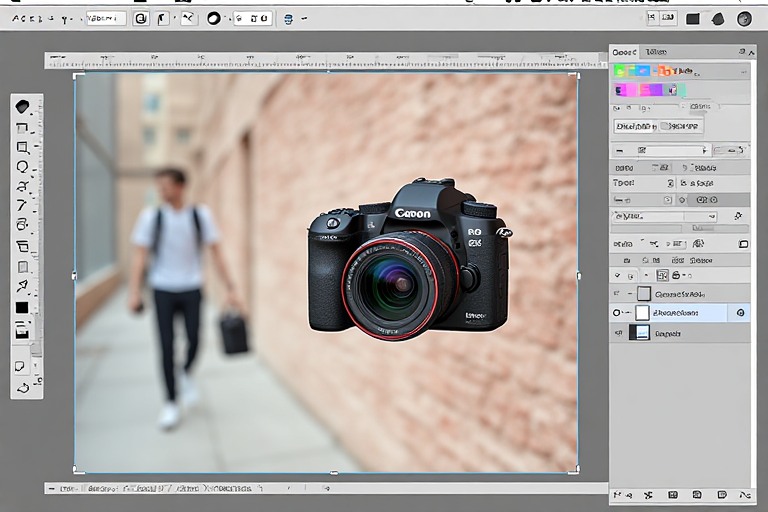The width and height of the screenshot is (768, 512).
Task: Open the gear settings icon in right panel
Action: (738, 216)
